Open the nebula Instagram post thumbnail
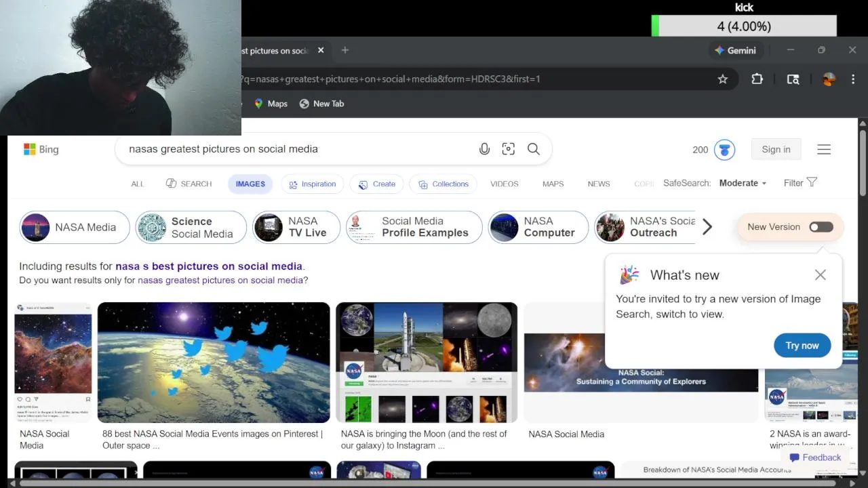The height and width of the screenshot is (488, 868). pyautogui.click(x=54, y=362)
